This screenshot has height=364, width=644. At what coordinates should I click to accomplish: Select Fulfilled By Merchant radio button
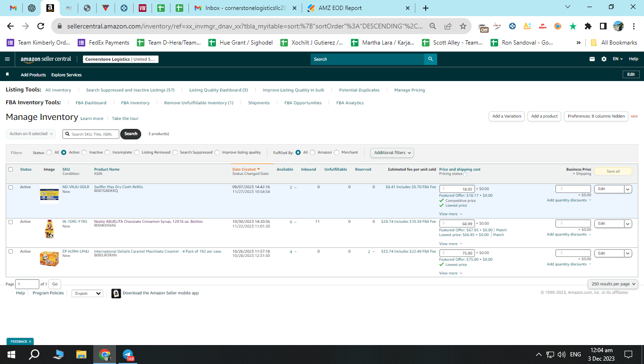337,153
